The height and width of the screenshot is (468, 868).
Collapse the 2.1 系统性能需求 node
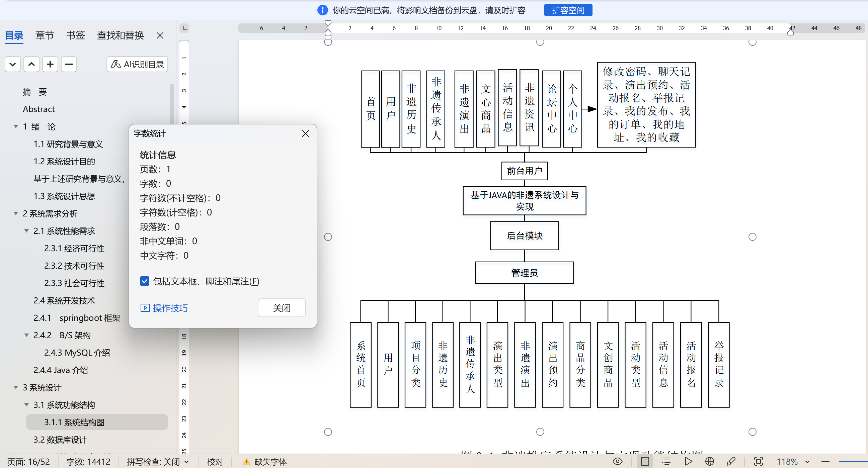click(27, 231)
